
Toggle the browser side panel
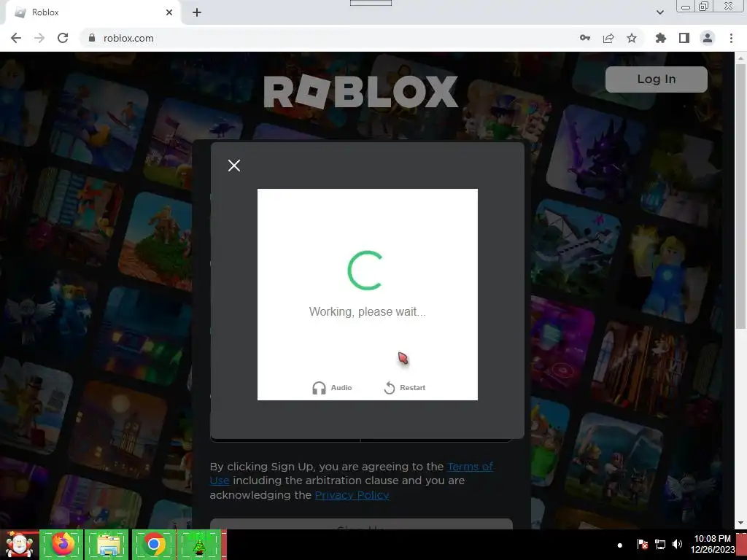tap(684, 38)
